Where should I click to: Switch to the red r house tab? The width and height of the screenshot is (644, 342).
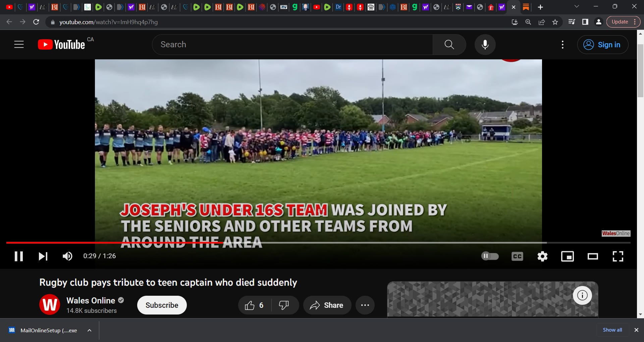tap(491, 7)
